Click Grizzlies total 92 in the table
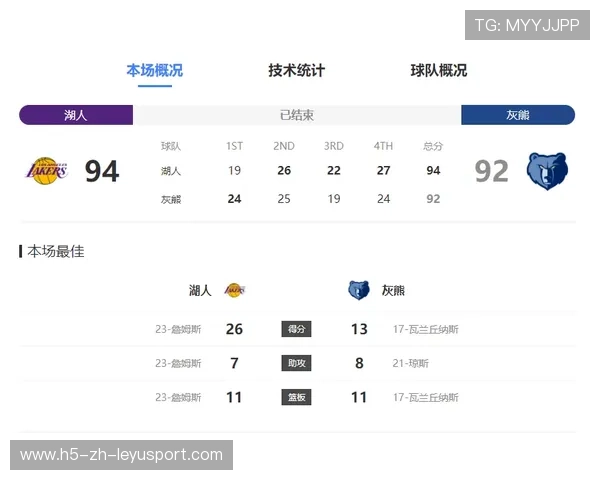Screen dimensions: 600x480 (x=433, y=199)
